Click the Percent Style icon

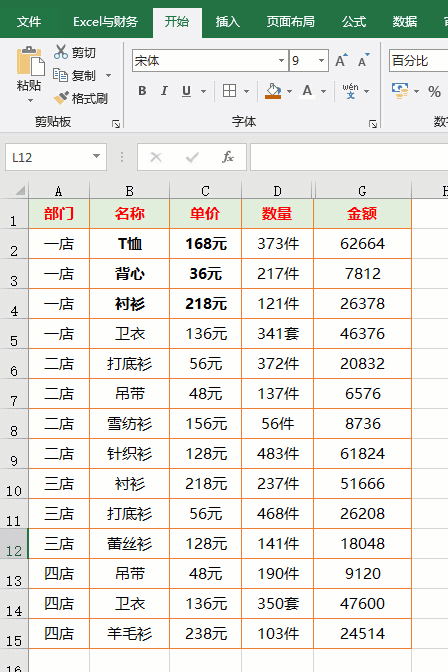coord(434,91)
